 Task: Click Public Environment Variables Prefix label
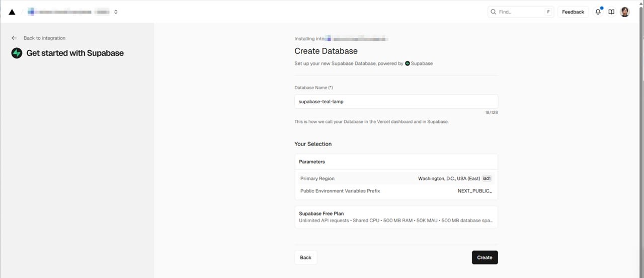340,191
